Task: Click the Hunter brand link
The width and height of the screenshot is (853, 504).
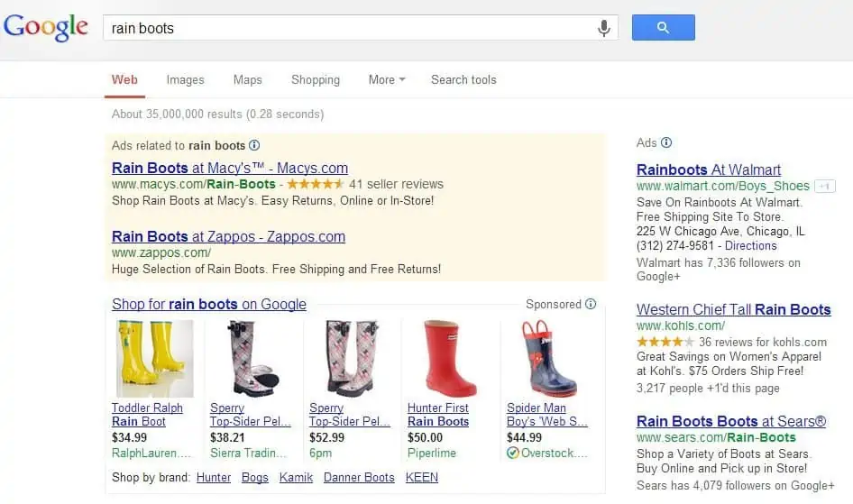Action: [x=214, y=477]
